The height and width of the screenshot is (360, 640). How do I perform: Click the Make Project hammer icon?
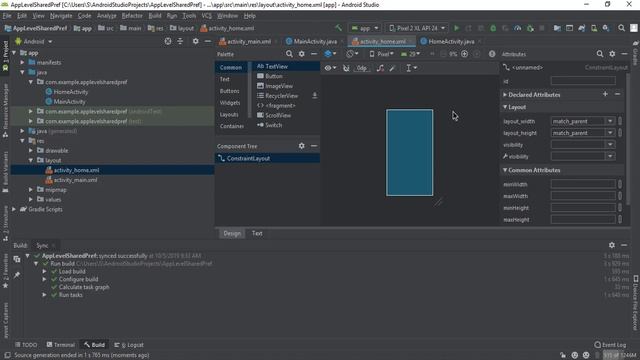(338, 28)
